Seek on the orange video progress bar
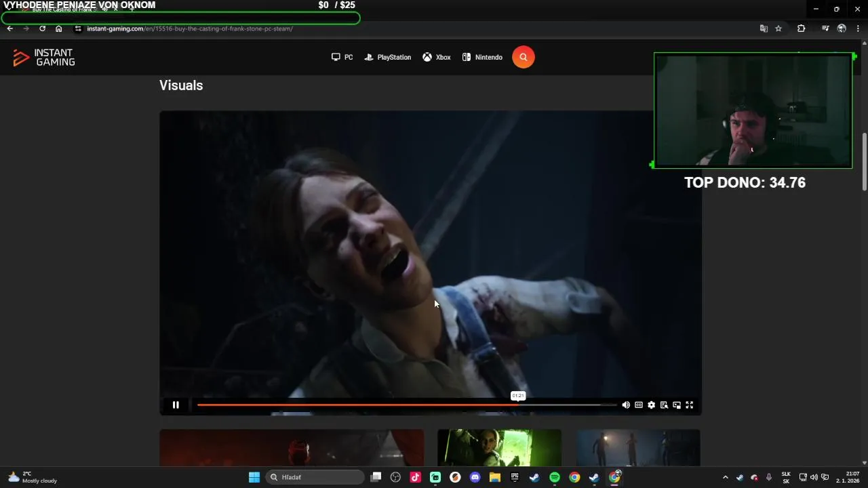Screen dimensions: 868x488 click(x=406, y=405)
